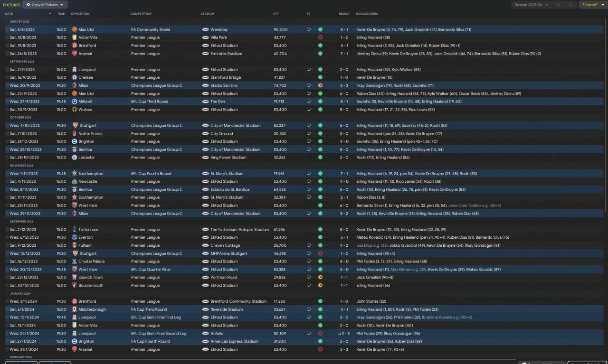Open the Filtered dropdown
The image size is (608, 364).
[592, 5]
